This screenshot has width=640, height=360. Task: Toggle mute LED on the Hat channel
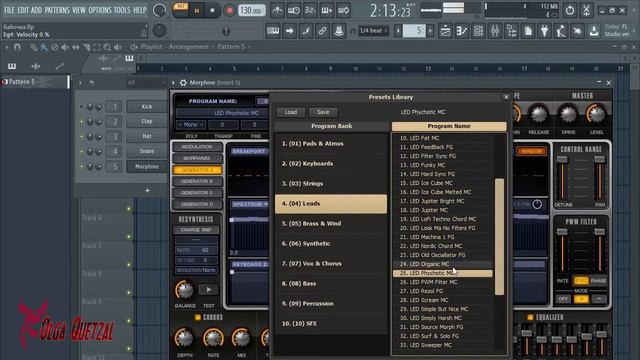82,137
